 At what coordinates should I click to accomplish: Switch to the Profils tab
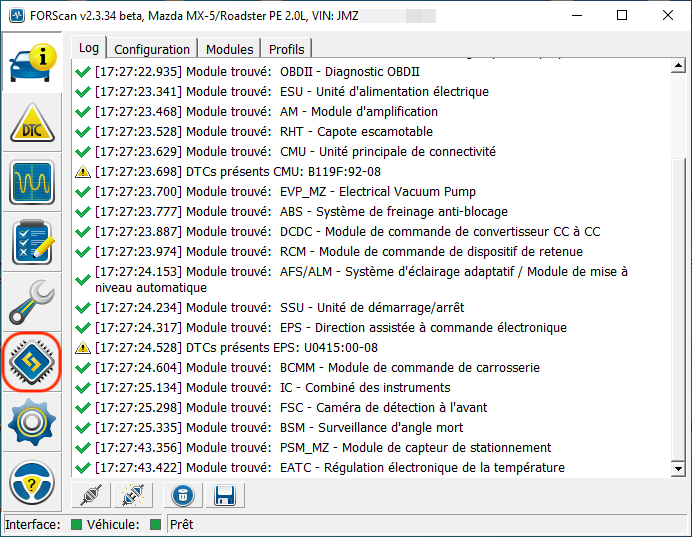(x=286, y=49)
